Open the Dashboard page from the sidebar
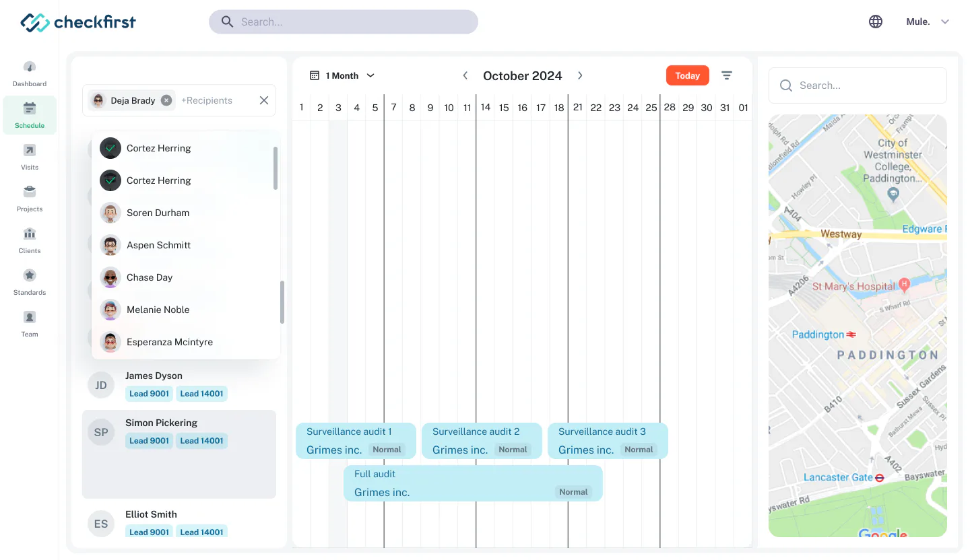970x560 pixels. [30, 74]
